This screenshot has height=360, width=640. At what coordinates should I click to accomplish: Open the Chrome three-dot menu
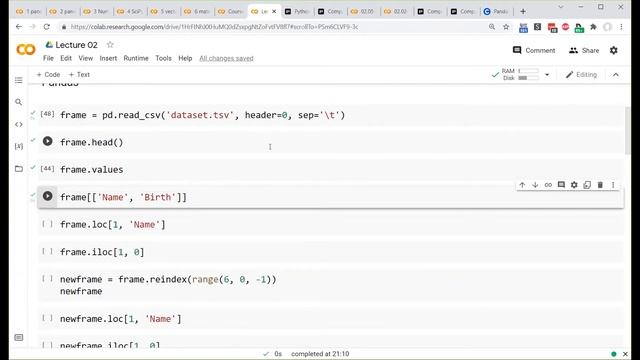621,27
